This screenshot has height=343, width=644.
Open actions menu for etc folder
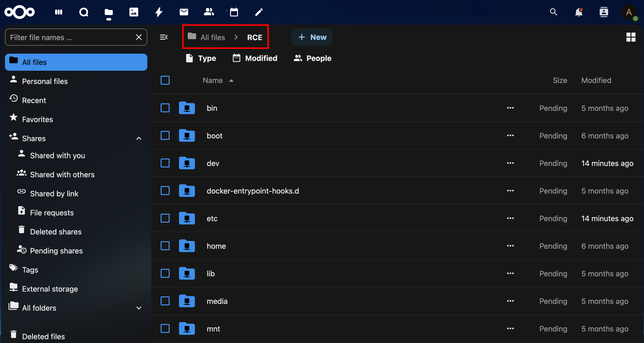(510, 218)
